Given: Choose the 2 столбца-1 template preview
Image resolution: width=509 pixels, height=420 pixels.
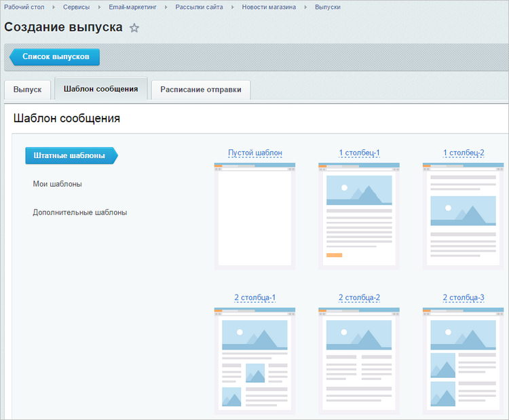Looking at the screenshot, I should pos(254,361).
